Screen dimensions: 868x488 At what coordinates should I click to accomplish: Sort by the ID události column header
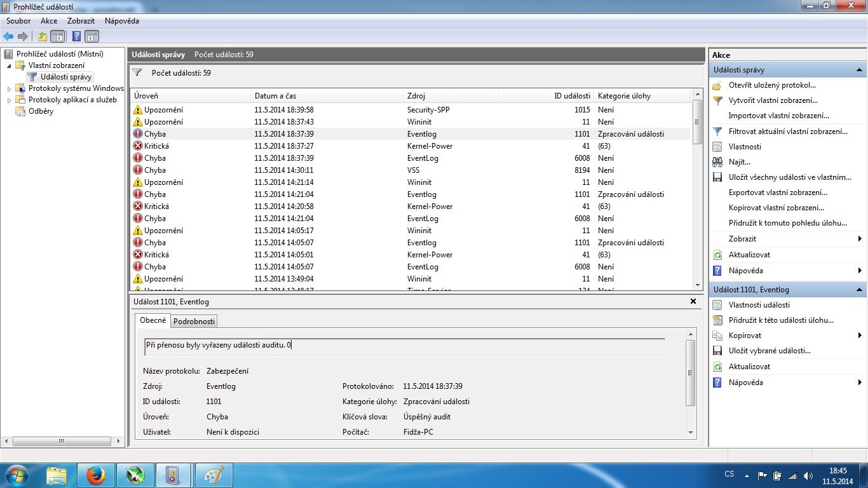click(x=546, y=96)
